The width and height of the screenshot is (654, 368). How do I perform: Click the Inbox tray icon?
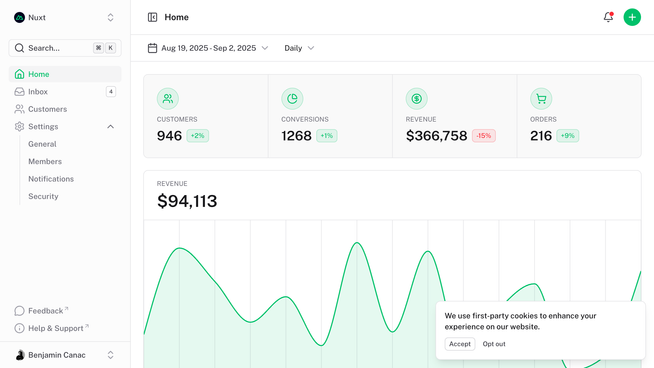(19, 92)
